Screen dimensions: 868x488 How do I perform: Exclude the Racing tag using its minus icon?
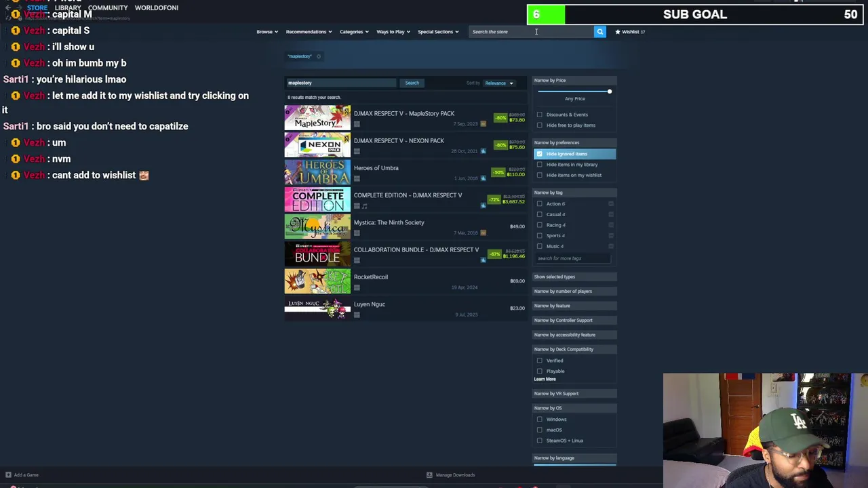(611, 225)
